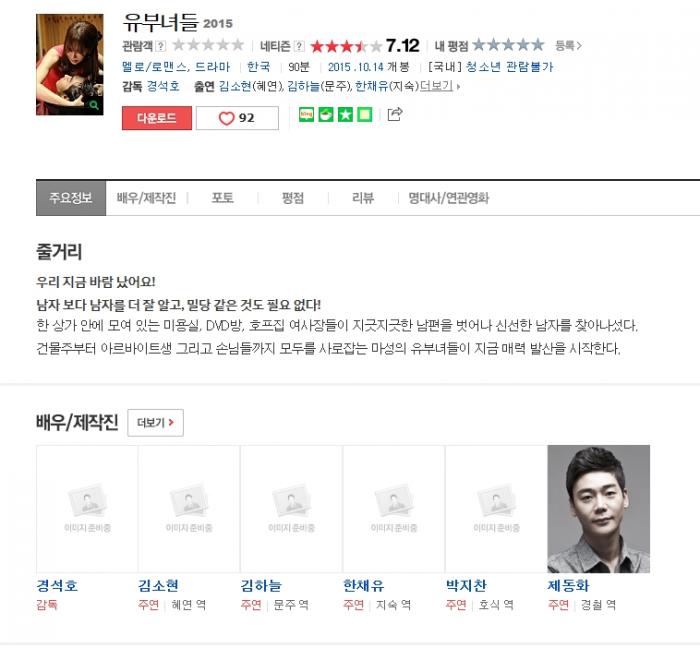The height and width of the screenshot is (648, 700).
Task: Toggle the heart like button showing 92
Action: [237, 118]
